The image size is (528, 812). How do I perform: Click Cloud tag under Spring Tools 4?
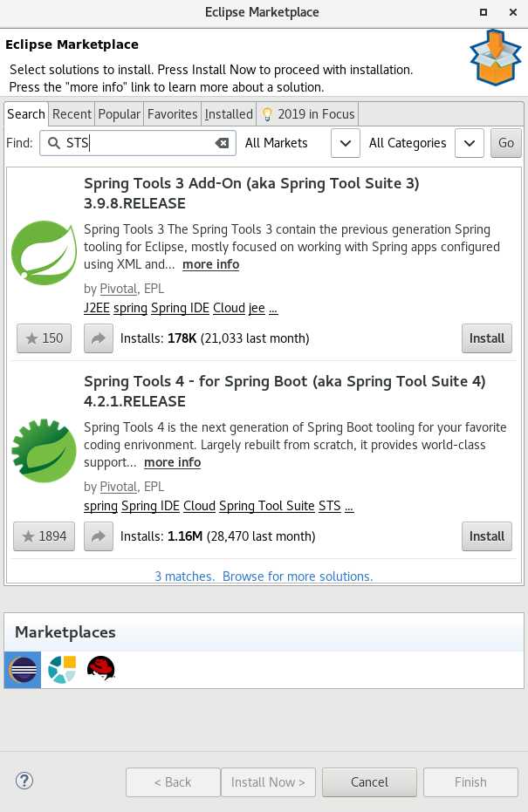point(200,506)
